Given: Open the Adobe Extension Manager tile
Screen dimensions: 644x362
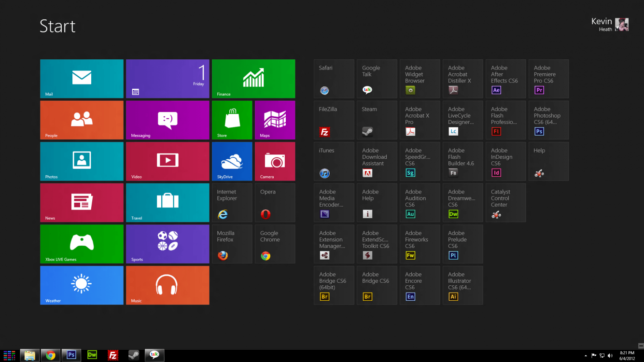Looking at the screenshot, I should coord(334,244).
